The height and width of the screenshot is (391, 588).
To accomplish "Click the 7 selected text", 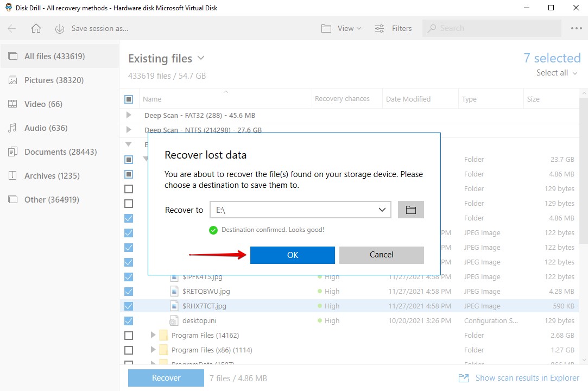I will (x=552, y=58).
